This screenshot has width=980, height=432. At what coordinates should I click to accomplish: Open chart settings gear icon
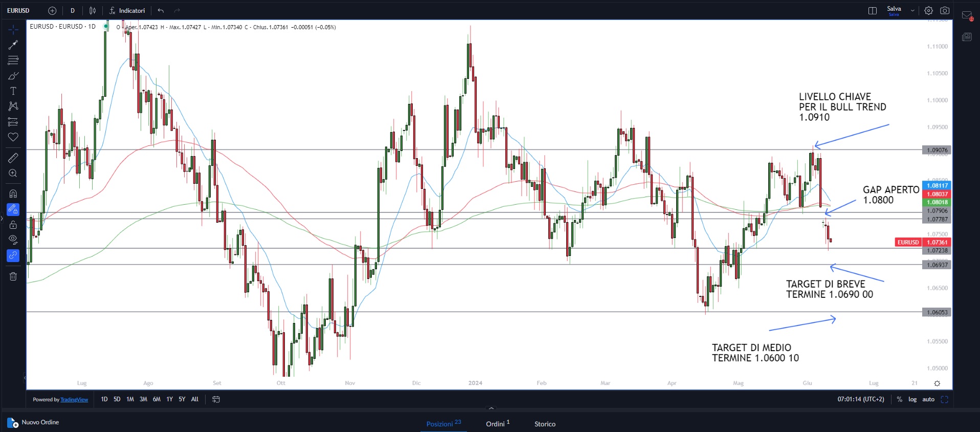click(928, 11)
